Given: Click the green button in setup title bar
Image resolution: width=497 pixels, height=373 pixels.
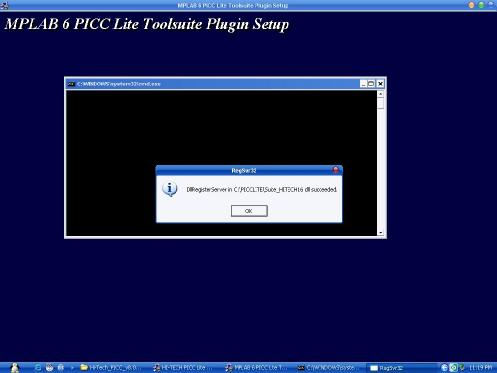Looking at the screenshot, I should (481, 5).
